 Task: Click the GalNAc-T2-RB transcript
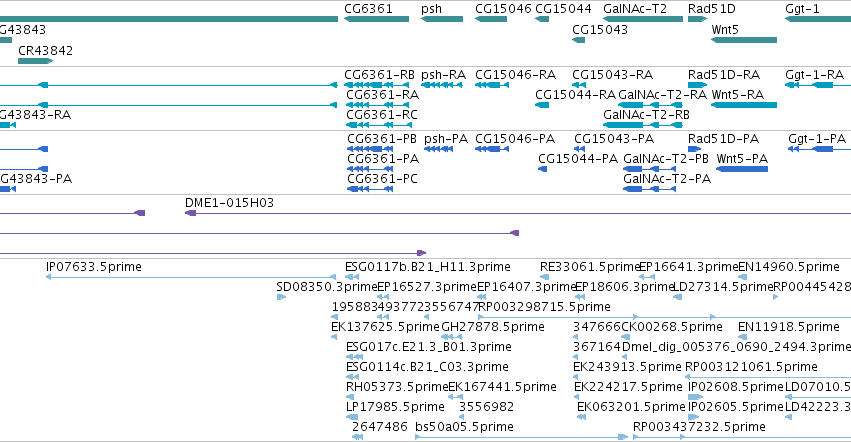tap(643, 125)
